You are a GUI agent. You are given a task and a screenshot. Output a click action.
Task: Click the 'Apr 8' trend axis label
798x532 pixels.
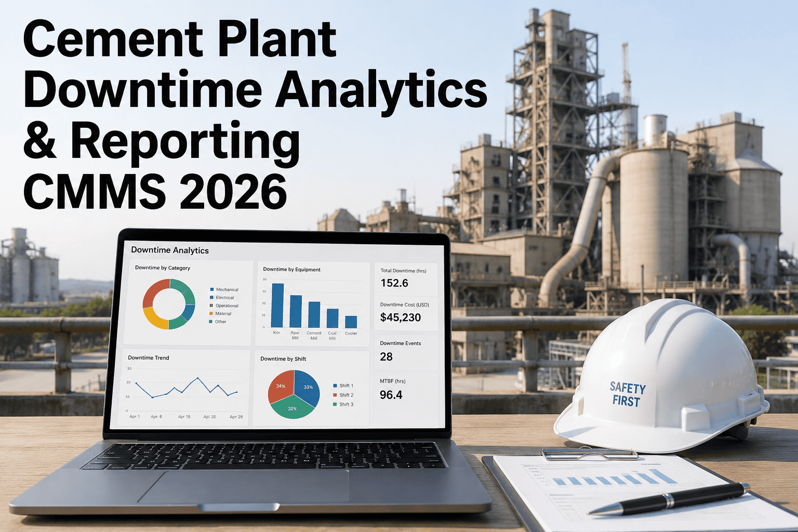coord(156,417)
